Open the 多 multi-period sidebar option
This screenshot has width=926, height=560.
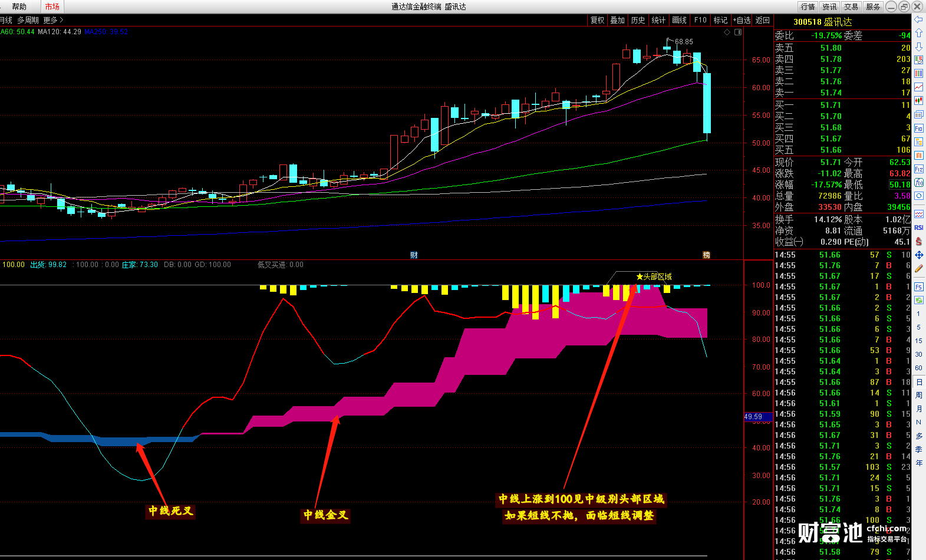click(918, 436)
